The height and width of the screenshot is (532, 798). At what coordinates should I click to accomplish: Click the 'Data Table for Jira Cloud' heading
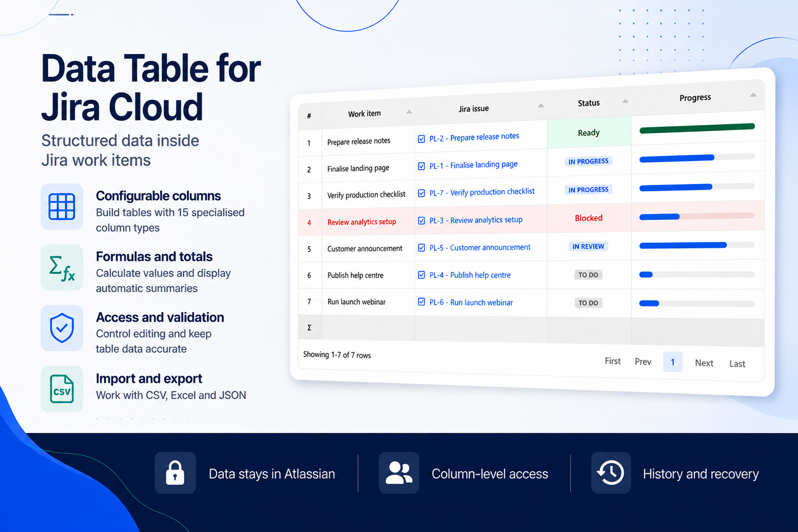(x=151, y=87)
